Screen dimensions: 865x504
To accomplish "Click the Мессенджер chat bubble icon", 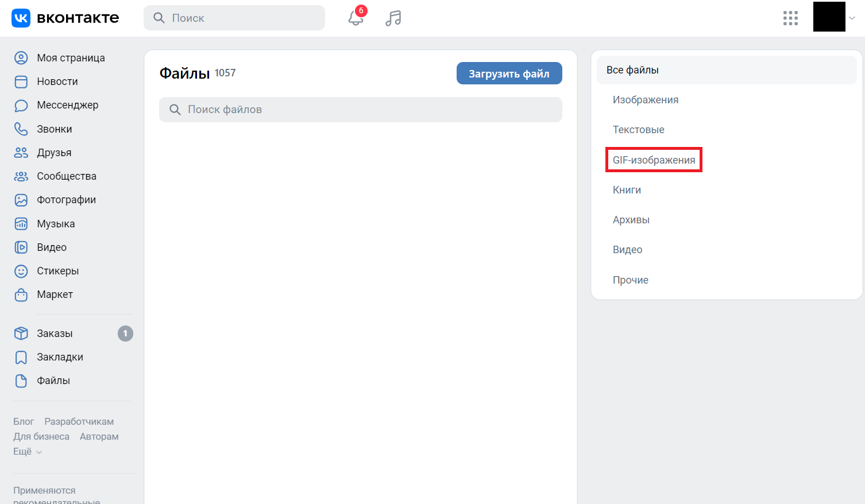I will coord(21,106).
